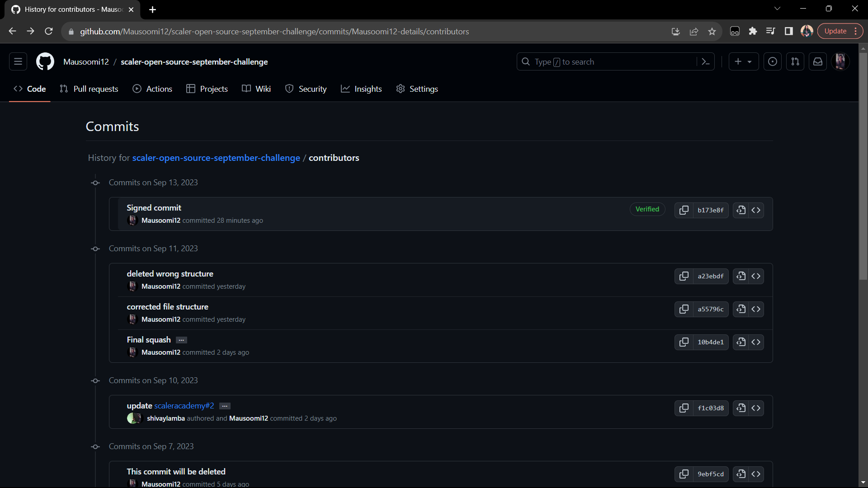Open the create new plus dropdown

tap(743, 62)
